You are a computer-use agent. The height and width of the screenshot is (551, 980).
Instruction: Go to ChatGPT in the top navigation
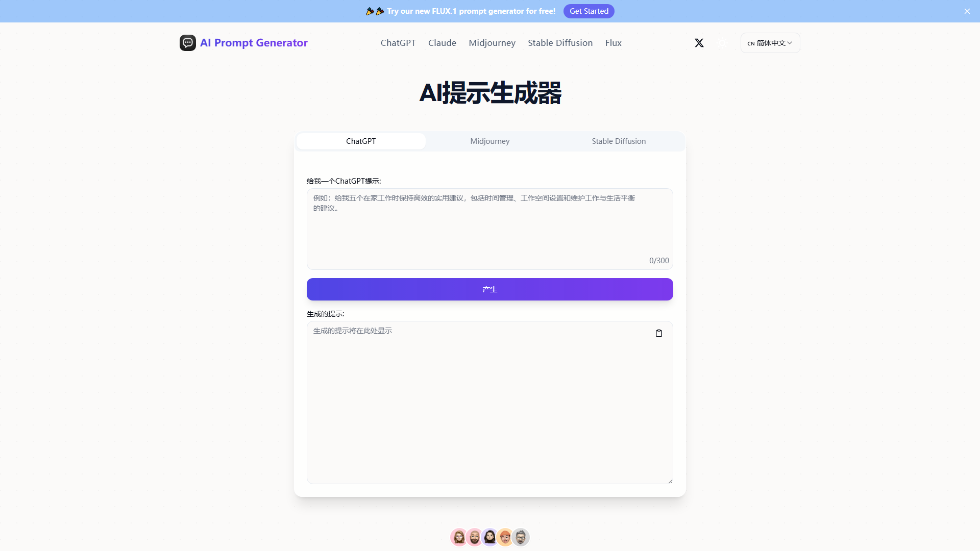(x=398, y=43)
